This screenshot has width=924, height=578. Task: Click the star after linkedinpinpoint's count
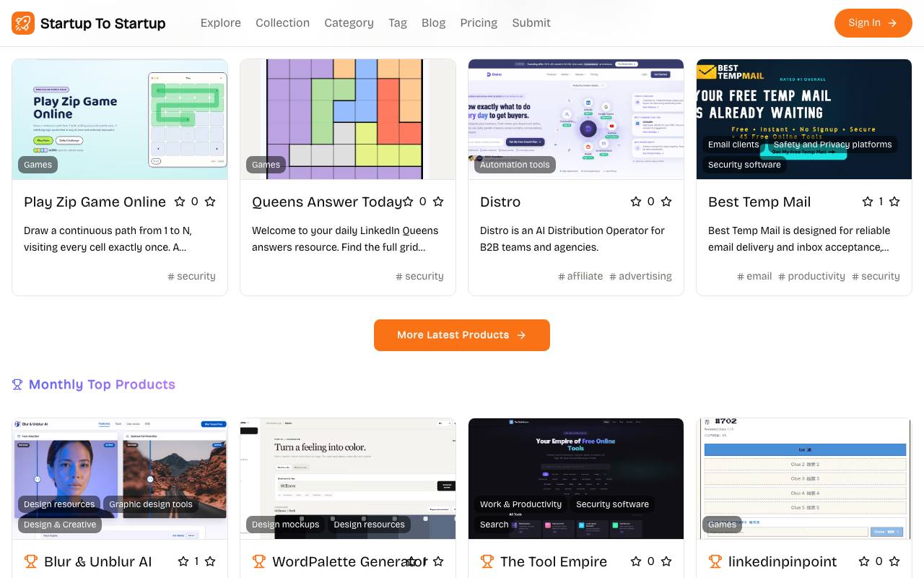pyautogui.click(x=894, y=561)
